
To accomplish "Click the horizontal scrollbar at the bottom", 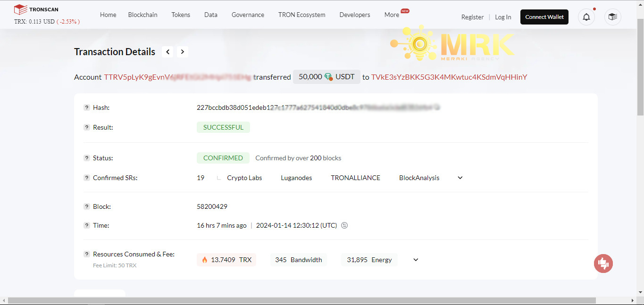I will click(x=302, y=300).
